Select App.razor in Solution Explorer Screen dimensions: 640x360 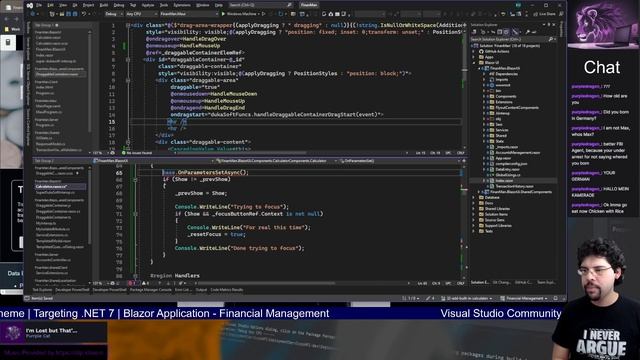(x=503, y=158)
